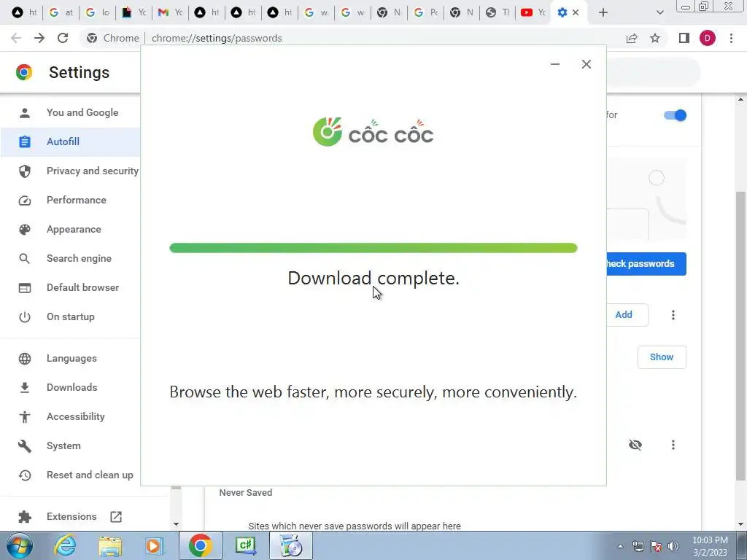Switch to the YouTube tab

pos(533,12)
